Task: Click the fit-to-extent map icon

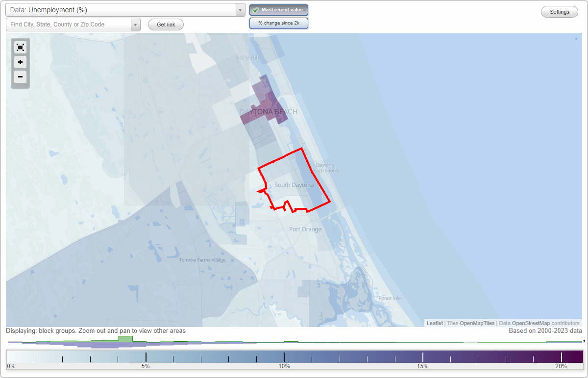Action: tap(20, 47)
